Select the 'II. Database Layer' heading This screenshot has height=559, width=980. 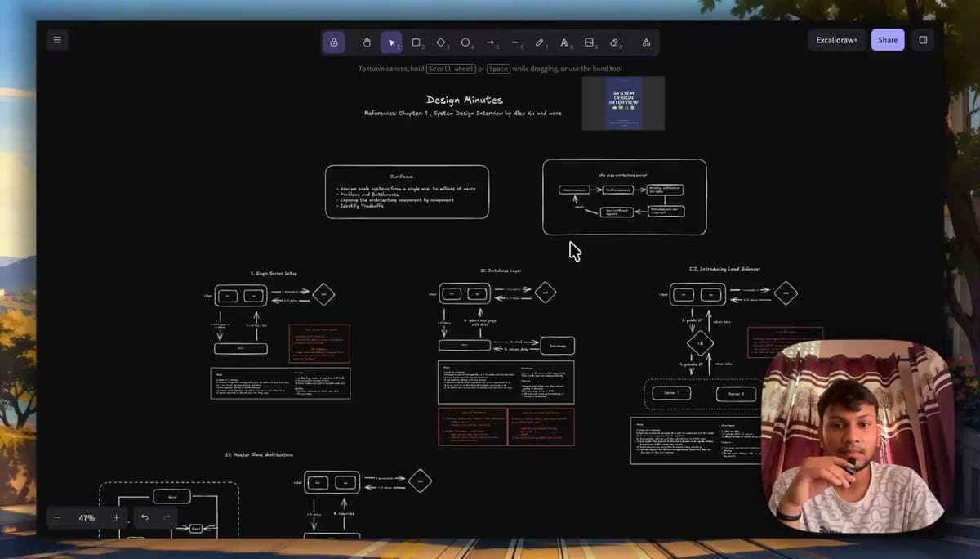click(501, 270)
